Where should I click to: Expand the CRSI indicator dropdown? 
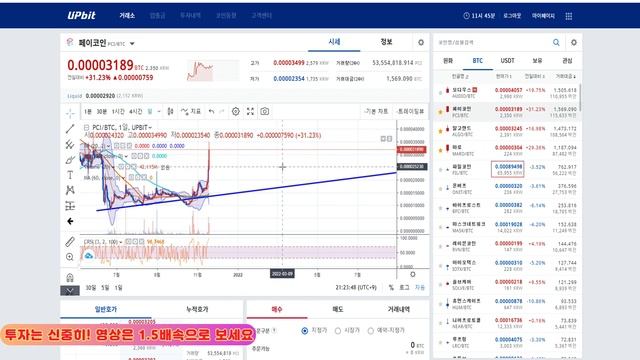tap(121, 242)
